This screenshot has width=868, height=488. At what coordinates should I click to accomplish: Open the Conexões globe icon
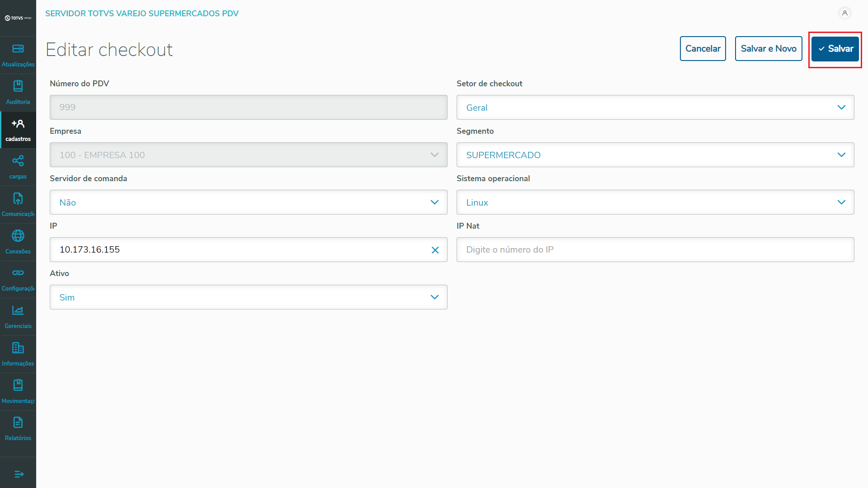point(18,236)
